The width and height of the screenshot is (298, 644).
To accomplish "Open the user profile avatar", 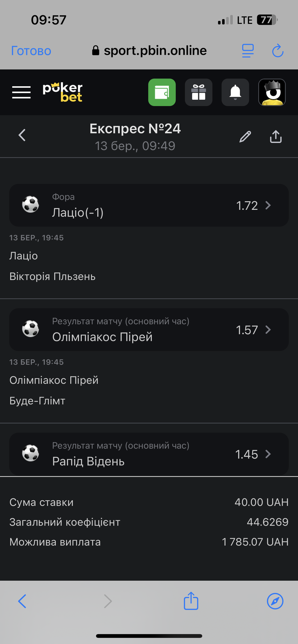I will 272,92.
